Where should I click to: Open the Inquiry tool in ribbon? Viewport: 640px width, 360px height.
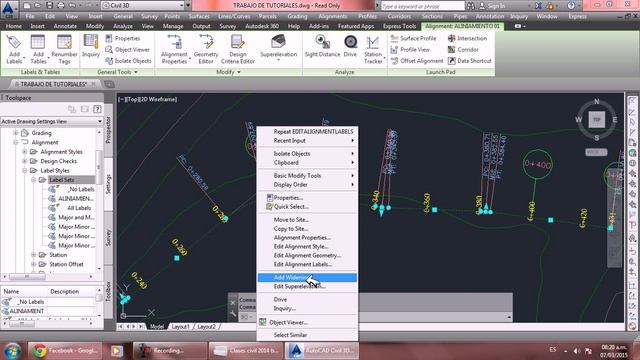click(91, 46)
